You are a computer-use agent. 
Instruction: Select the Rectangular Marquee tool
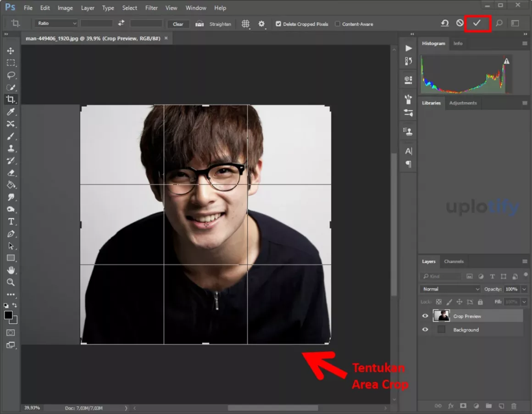tap(11, 63)
